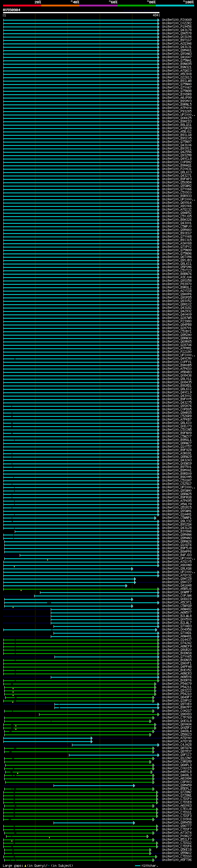
Task: Click the green ~80% identity legend segment
Action: [x=137, y=6]
